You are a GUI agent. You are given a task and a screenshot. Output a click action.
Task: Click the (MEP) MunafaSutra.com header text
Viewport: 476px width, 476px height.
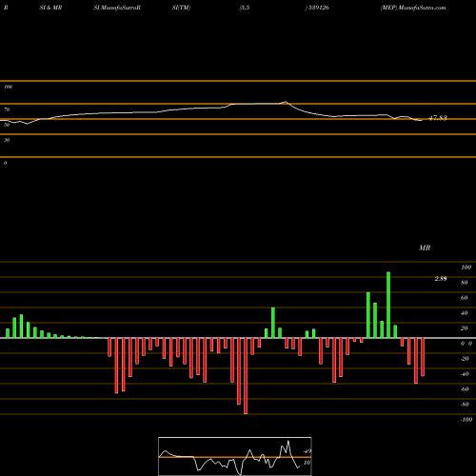coord(413,8)
